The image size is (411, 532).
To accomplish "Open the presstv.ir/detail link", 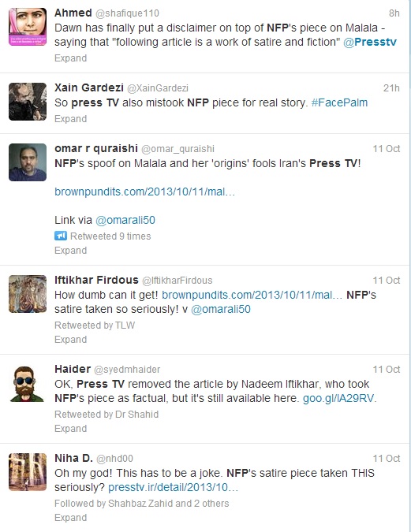I will tap(173, 487).
